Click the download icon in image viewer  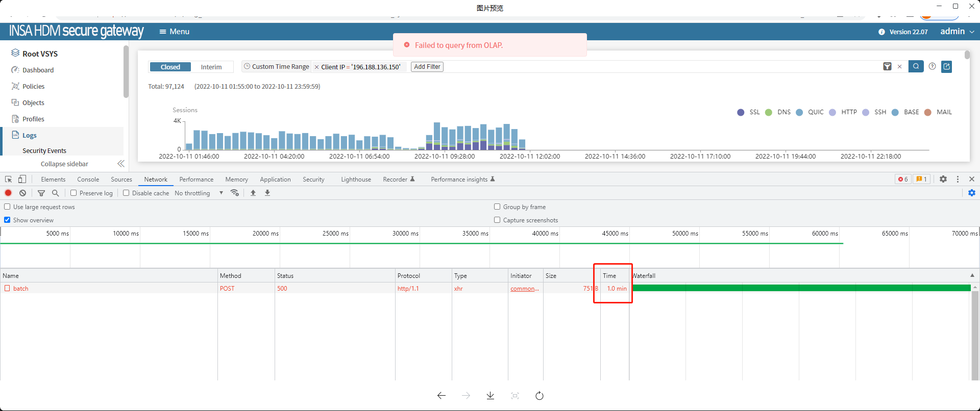point(490,396)
